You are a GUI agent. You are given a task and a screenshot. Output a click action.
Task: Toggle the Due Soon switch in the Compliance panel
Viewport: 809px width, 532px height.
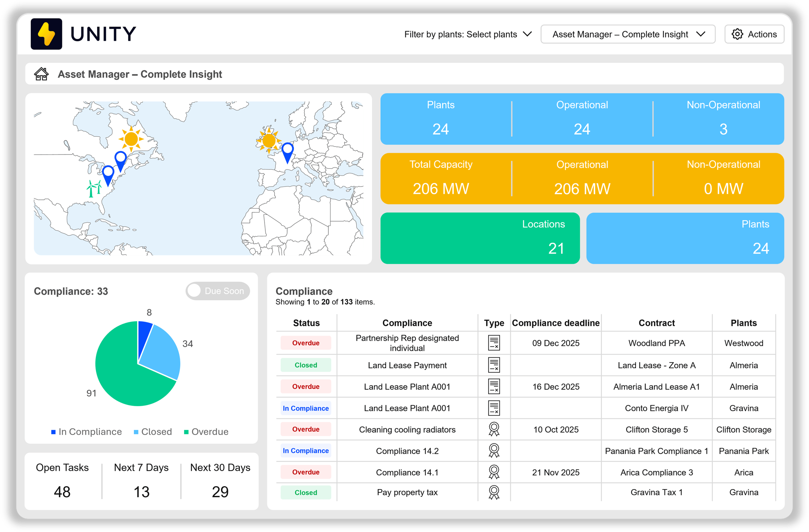218,290
